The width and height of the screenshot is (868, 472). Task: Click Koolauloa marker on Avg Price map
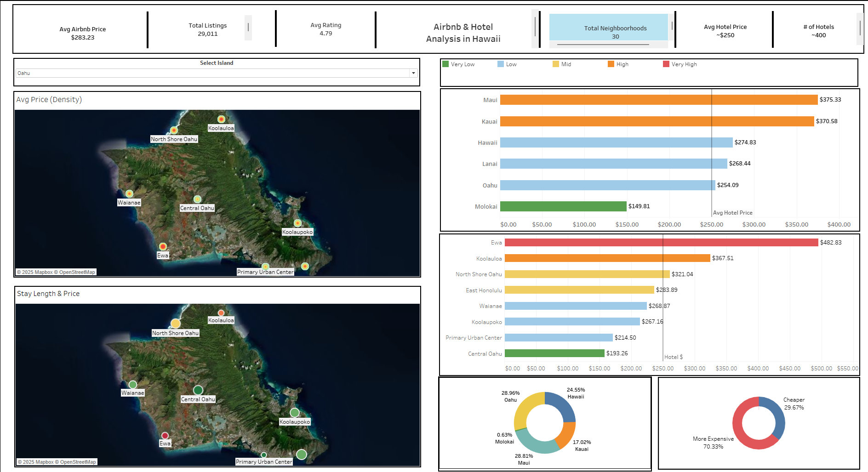pos(221,119)
